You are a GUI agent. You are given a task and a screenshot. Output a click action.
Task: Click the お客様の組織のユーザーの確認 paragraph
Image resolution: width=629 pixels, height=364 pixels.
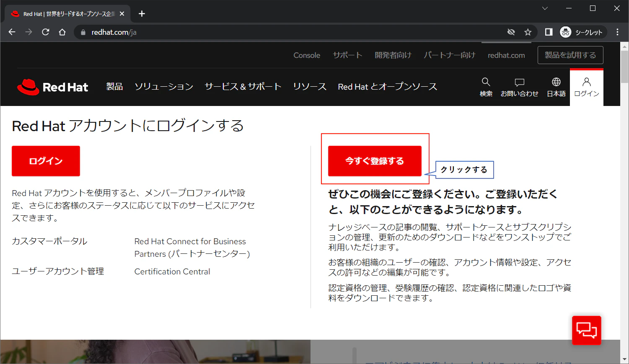point(450,267)
